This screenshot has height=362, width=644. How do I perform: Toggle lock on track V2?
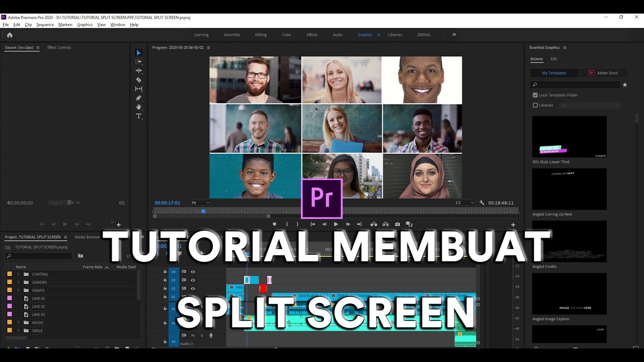pos(165,289)
